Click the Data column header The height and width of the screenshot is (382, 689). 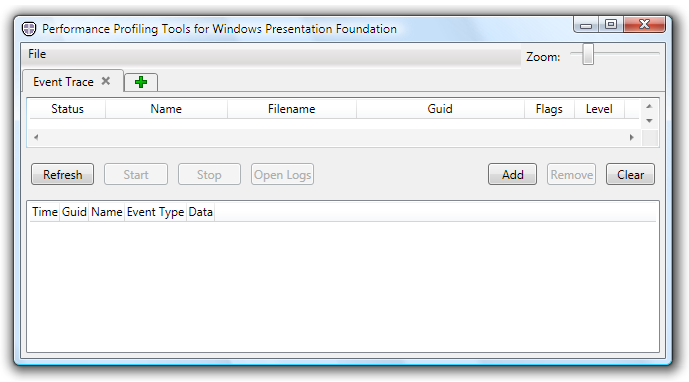click(x=200, y=212)
